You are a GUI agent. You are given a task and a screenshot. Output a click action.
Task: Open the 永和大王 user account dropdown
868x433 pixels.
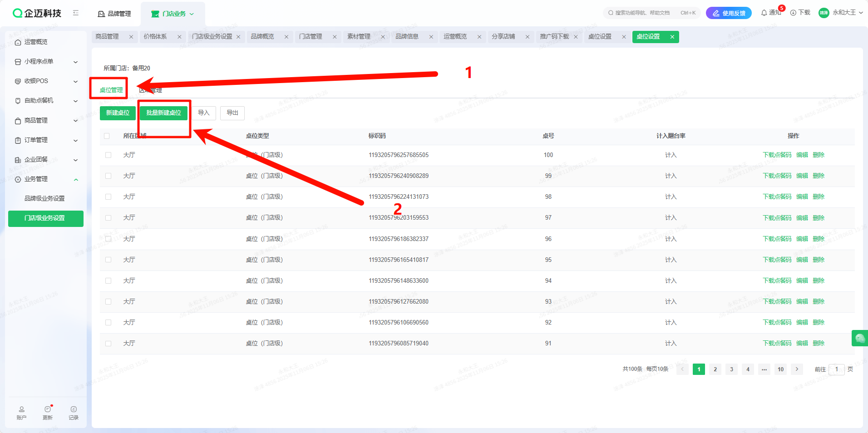(841, 13)
